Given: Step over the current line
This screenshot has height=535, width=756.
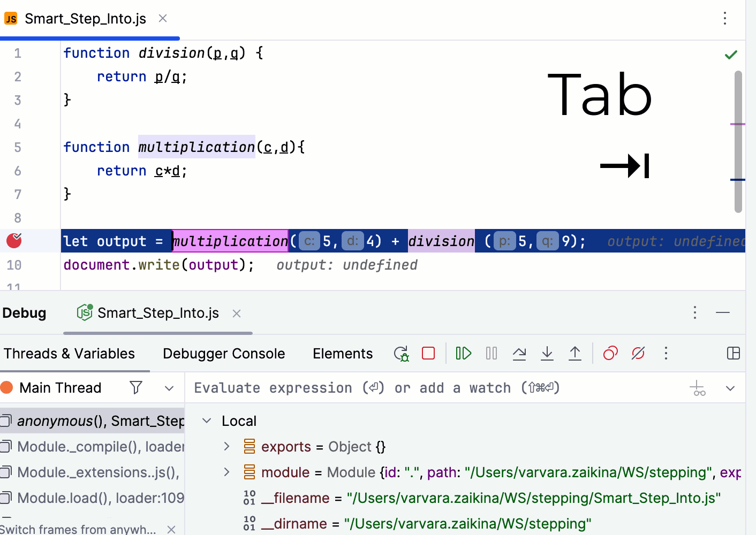Looking at the screenshot, I should (x=519, y=353).
